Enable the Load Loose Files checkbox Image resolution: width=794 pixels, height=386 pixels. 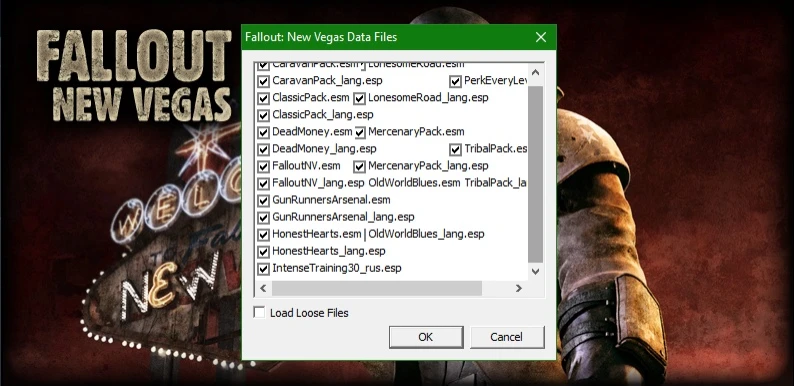(x=259, y=313)
